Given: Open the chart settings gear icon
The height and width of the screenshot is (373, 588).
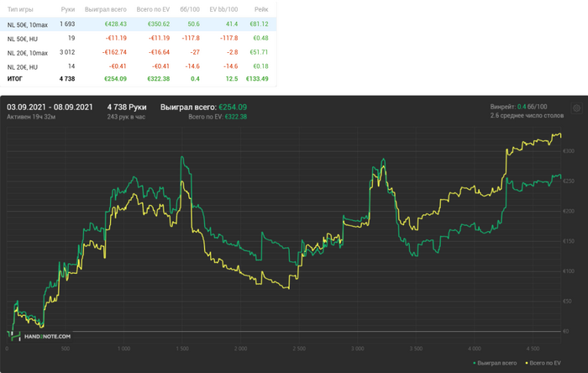Looking at the screenshot, I should (x=576, y=108).
